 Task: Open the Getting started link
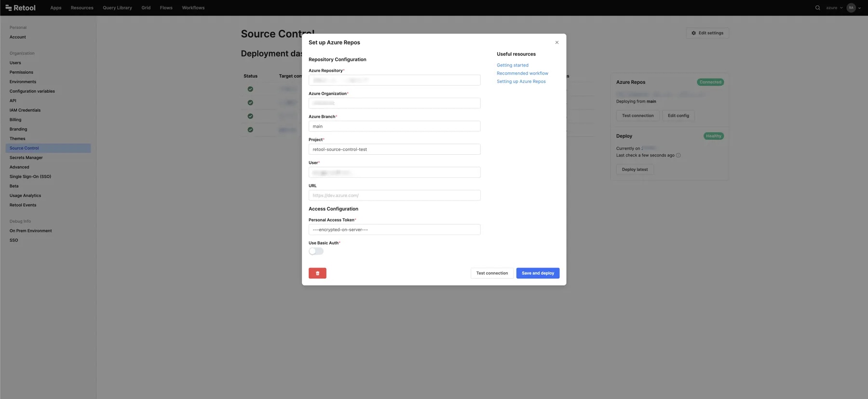(513, 65)
